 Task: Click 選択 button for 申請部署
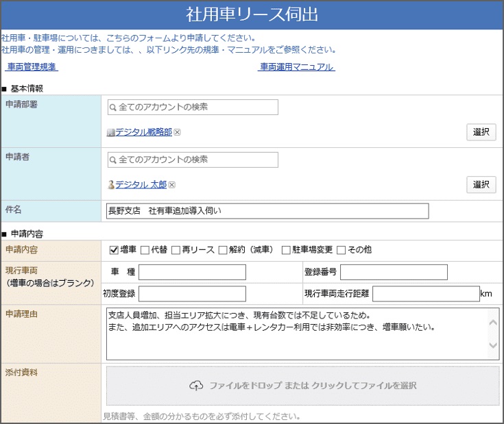[481, 132]
